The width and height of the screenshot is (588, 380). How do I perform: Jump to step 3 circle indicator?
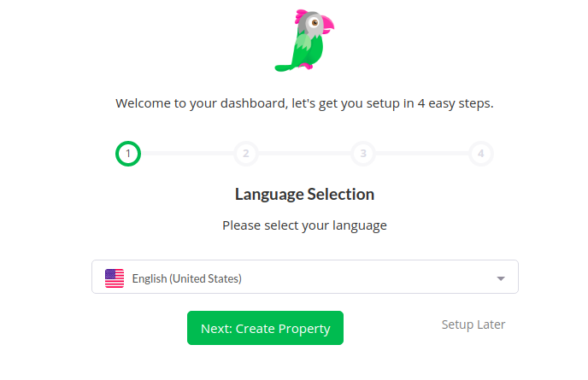click(x=363, y=154)
